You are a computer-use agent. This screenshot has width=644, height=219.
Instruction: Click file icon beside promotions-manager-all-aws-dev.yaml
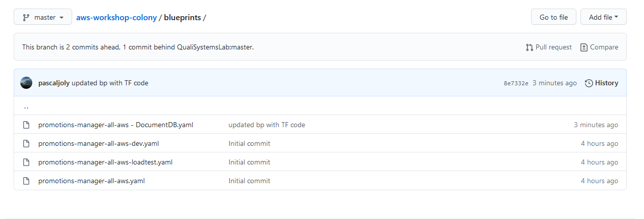[x=26, y=143]
